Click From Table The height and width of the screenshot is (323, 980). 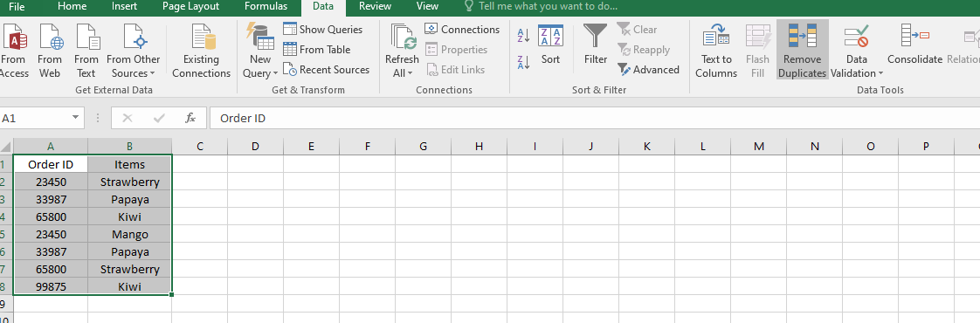click(x=317, y=50)
